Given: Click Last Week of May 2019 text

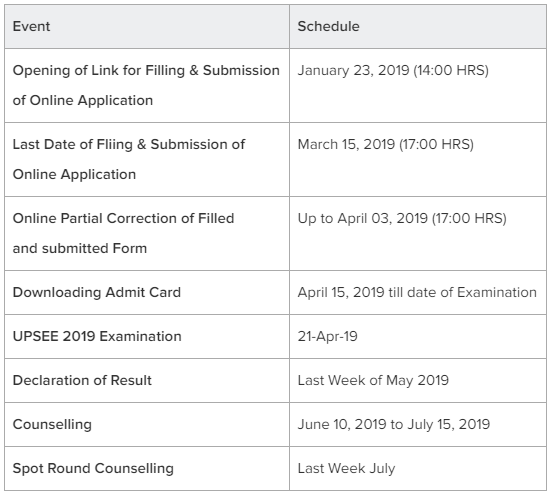Looking at the screenshot, I should tap(373, 380).
